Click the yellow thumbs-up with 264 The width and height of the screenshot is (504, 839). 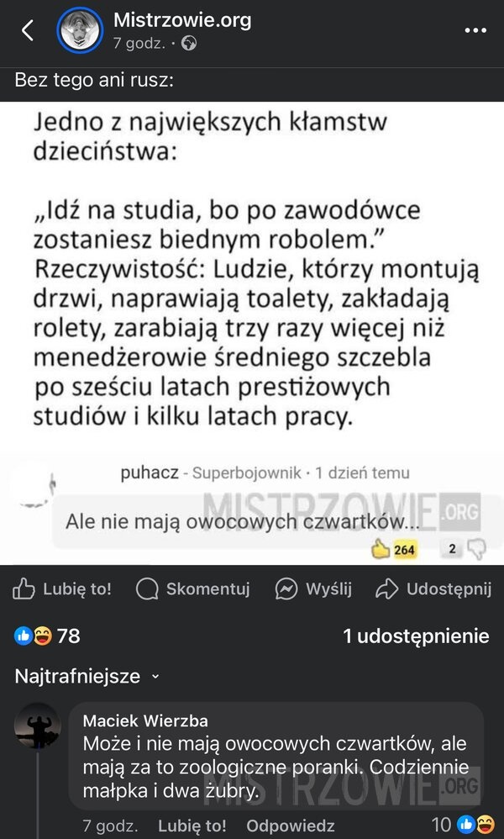tap(394, 549)
